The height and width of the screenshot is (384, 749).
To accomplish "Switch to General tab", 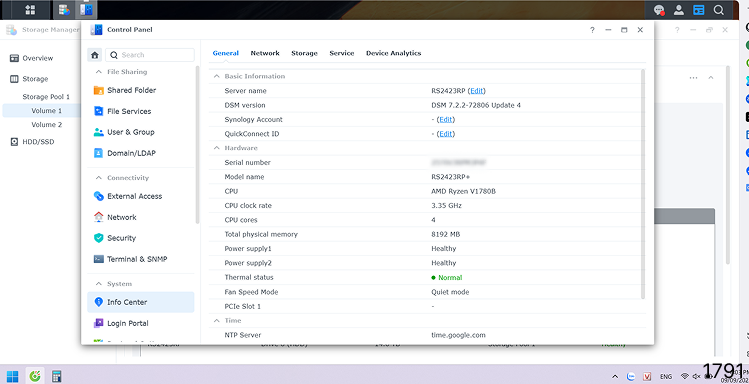I will coord(225,53).
